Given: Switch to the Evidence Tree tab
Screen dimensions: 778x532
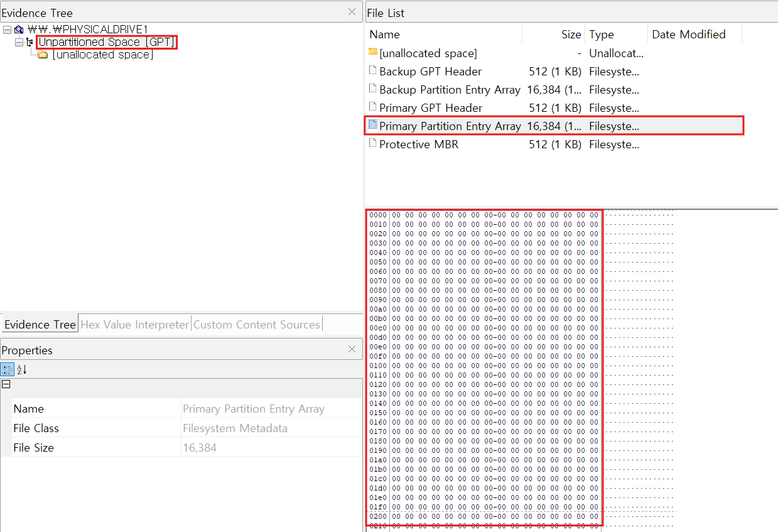Looking at the screenshot, I should [x=40, y=325].
